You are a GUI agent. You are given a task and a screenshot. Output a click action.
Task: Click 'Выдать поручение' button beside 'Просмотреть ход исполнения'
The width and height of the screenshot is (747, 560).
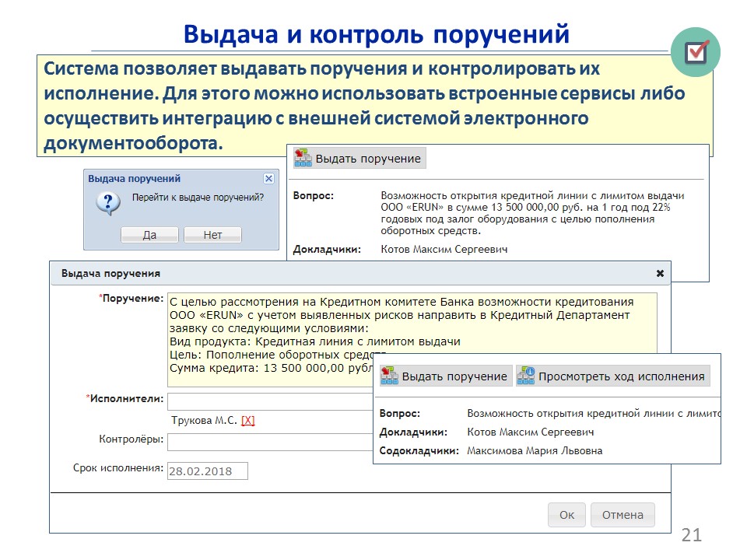click(x=445, y=376)
